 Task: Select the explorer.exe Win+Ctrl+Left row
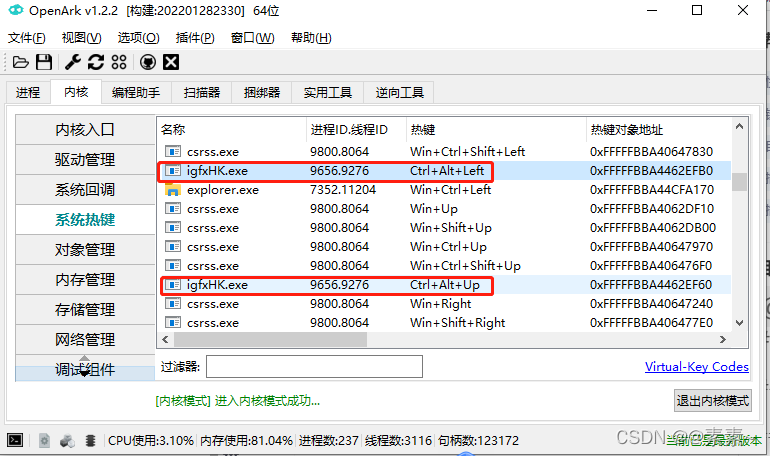(x=444, y=190)
